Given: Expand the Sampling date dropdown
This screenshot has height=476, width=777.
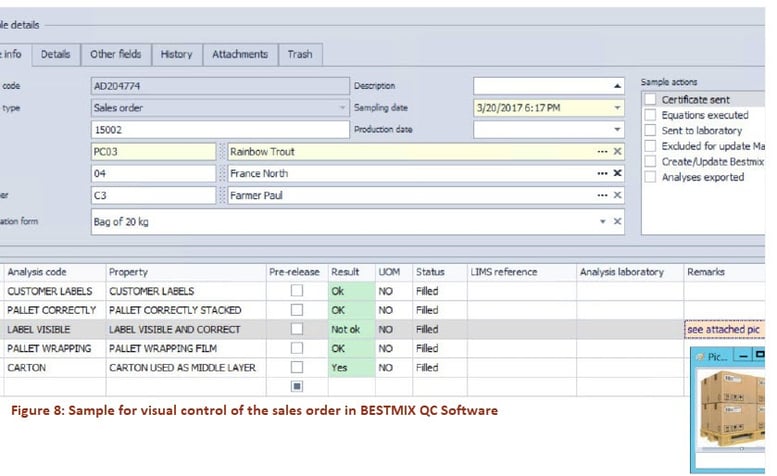Looking at the screenshot, I should pos(617,108).
